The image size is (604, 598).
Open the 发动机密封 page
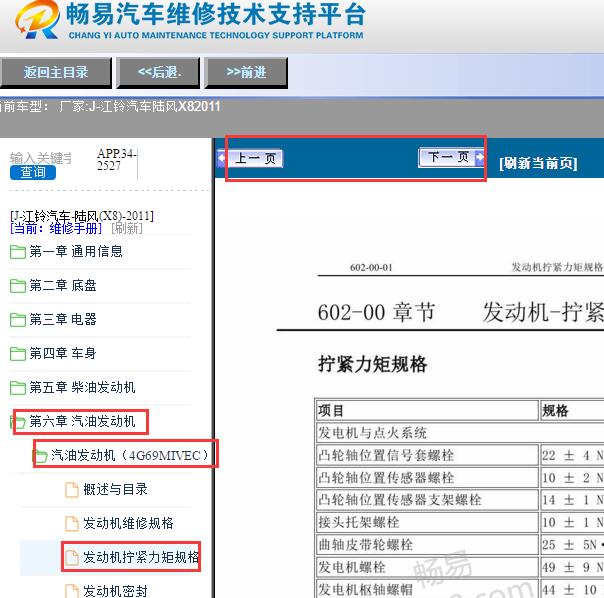click(116, 591)
